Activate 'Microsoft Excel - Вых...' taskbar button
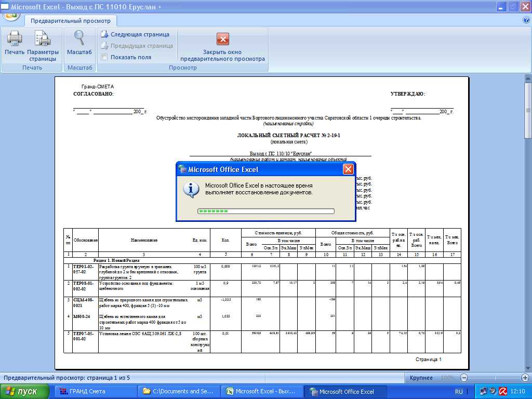This screenshot has height=399, width=532. (262, 392)
